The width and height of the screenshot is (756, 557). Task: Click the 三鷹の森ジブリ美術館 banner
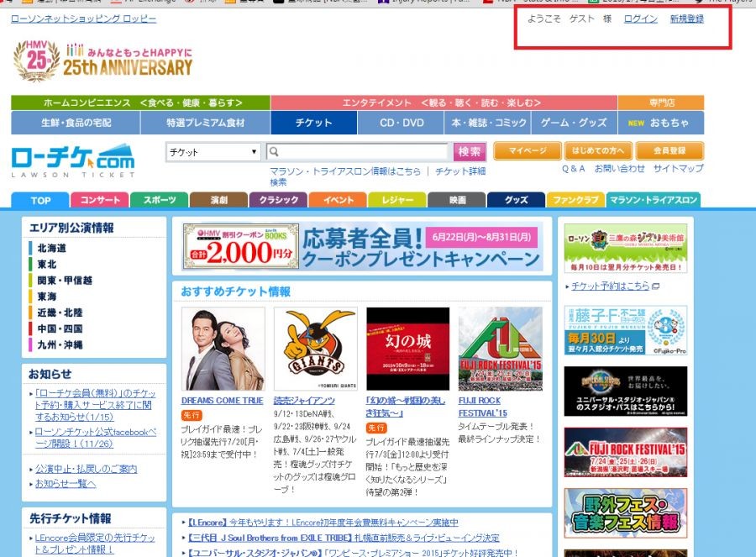[x=625, y=248]
